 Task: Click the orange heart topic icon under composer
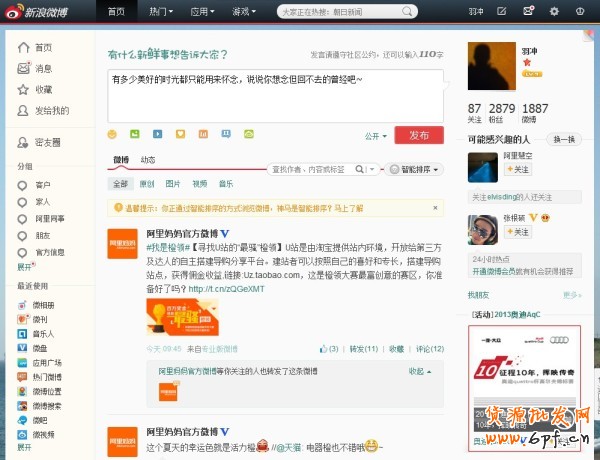(x=180, y=134)
